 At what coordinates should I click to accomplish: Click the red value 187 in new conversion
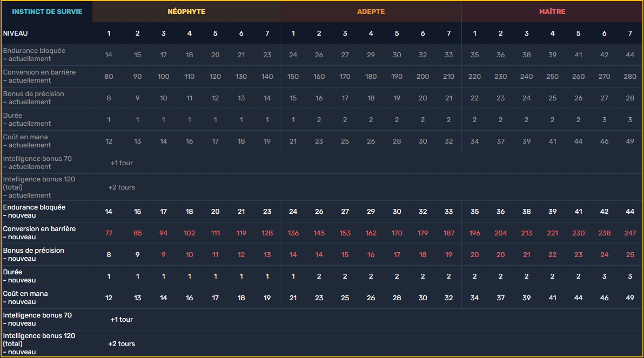[x=449, y=233]
